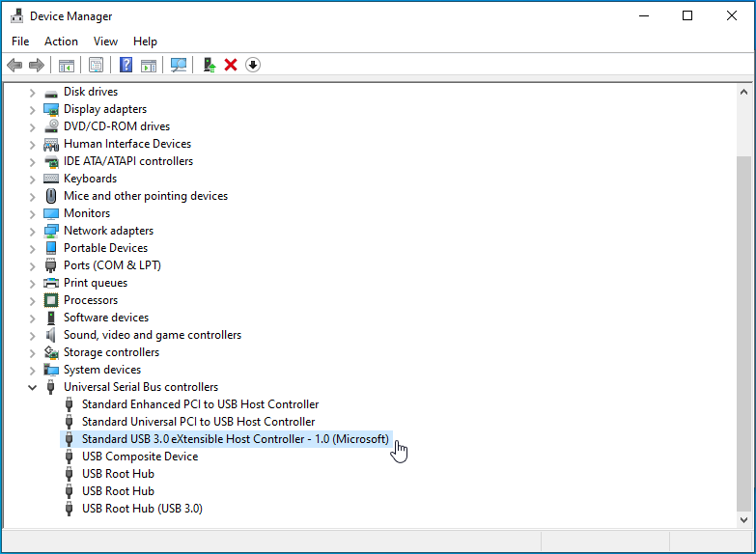Select USB Root Hub (USB 3.0)
The height and width of the screenshot is (554, 756).
pos(142,509)
